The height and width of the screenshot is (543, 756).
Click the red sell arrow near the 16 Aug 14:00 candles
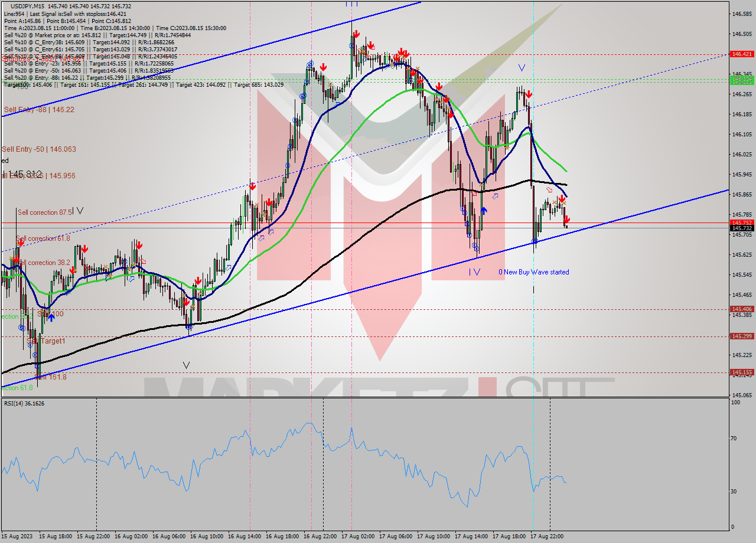tap(253, 185)
